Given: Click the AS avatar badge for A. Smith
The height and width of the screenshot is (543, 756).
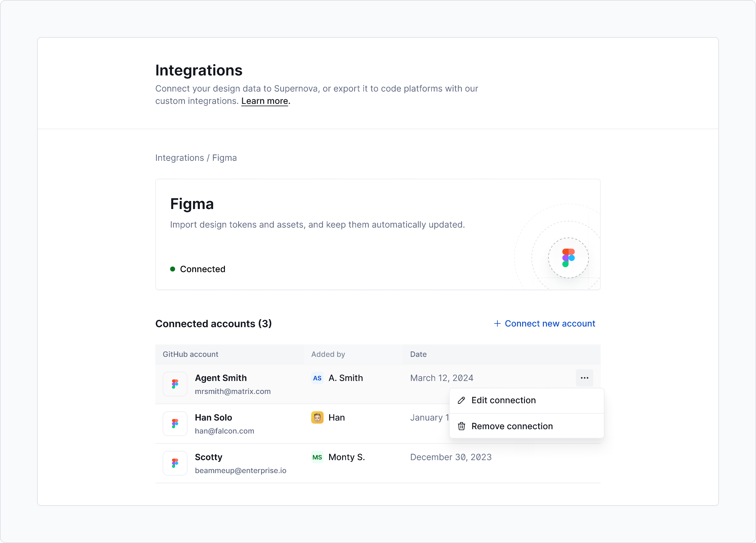Looking at the screenshot, I should pos(317,378).
